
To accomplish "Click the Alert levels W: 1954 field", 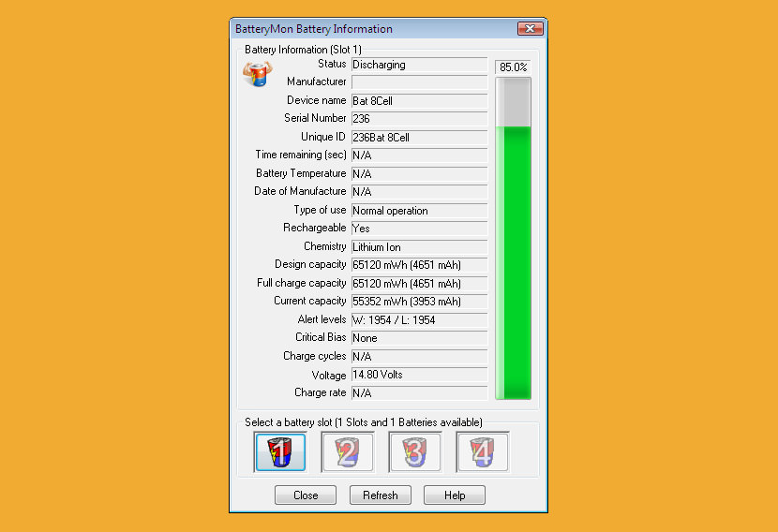I will 419,319.
